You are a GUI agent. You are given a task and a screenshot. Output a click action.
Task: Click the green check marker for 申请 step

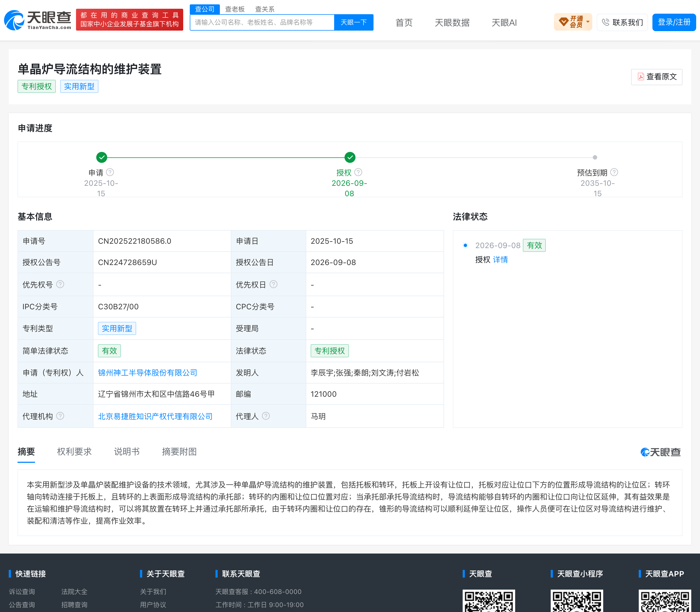[102, 157]
